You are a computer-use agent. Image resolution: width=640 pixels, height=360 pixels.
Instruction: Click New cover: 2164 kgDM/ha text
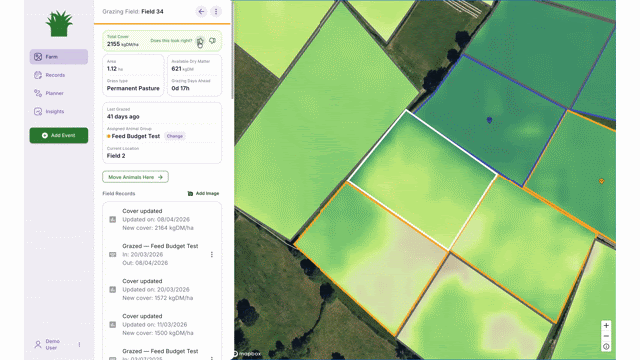[x=158, y=228]
